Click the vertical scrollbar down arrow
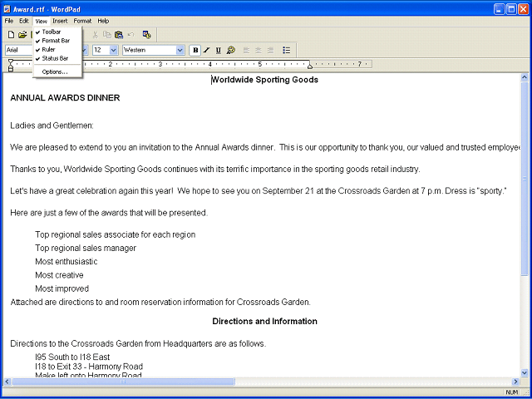 tap(524, 373)
